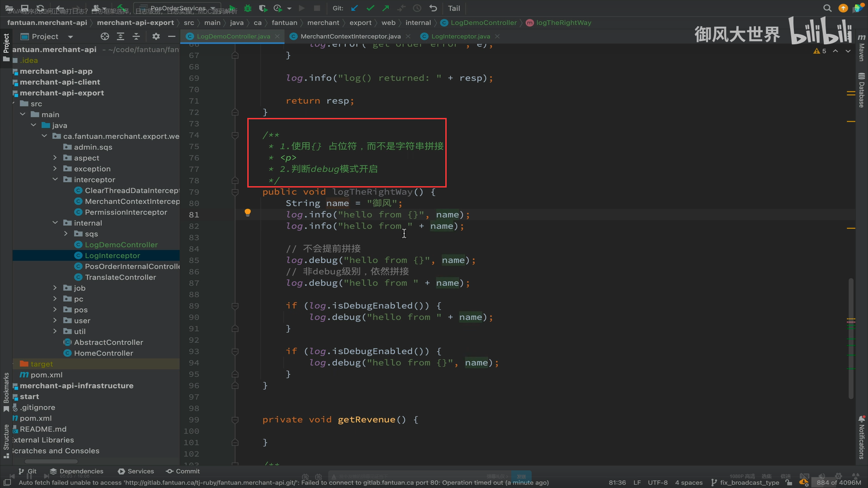868x488 pixels.
Task: Fold the getRevenue method at line 99 gutter
Action: click(x=235, y=420)
